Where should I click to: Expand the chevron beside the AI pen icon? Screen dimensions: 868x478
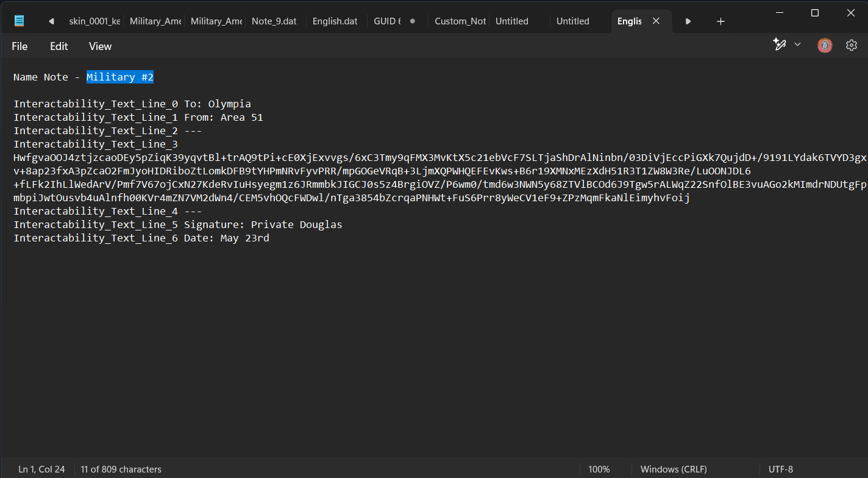point(797,45)
